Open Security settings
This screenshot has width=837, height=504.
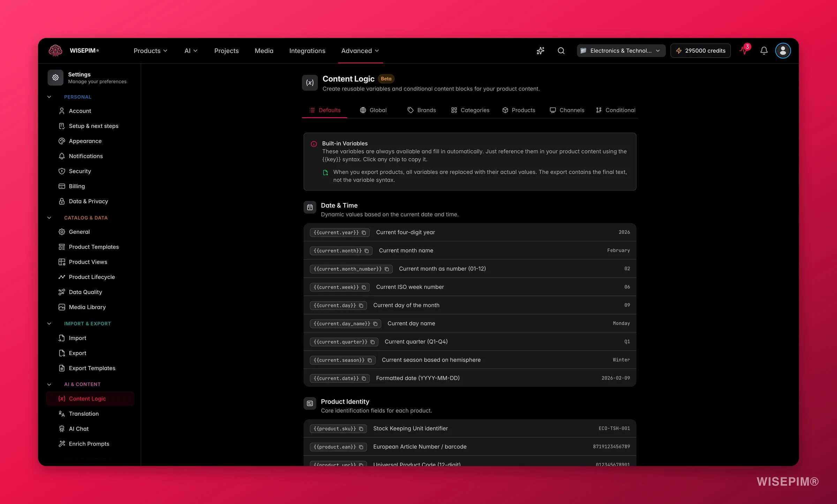point(90,171)
